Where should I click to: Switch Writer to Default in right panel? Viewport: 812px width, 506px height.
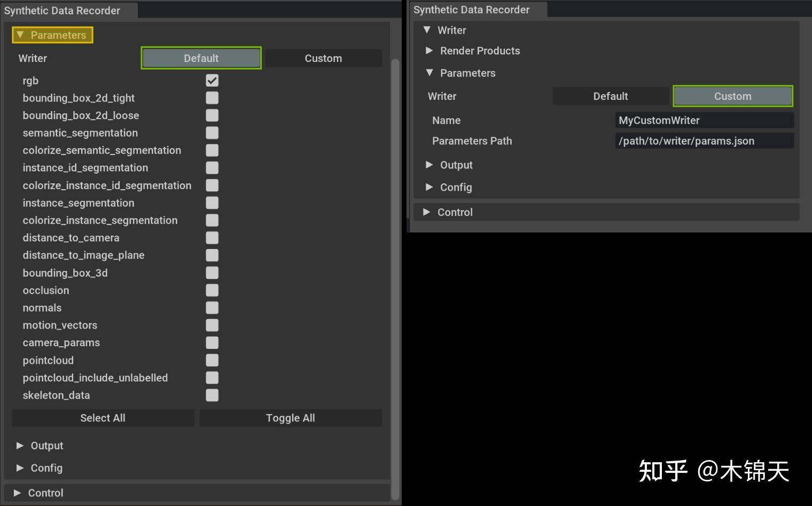(610, 96)
